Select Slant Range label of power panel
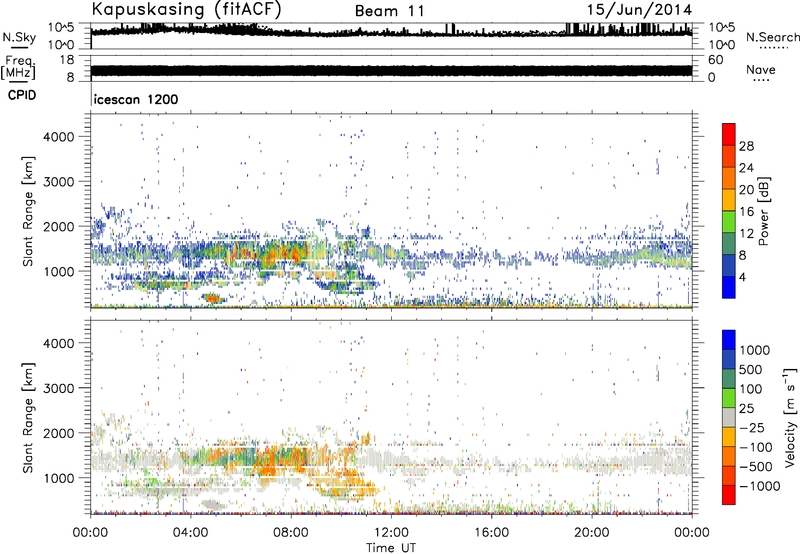The height and width of the screenshot is (554, 800). click(x=28, y=212)
